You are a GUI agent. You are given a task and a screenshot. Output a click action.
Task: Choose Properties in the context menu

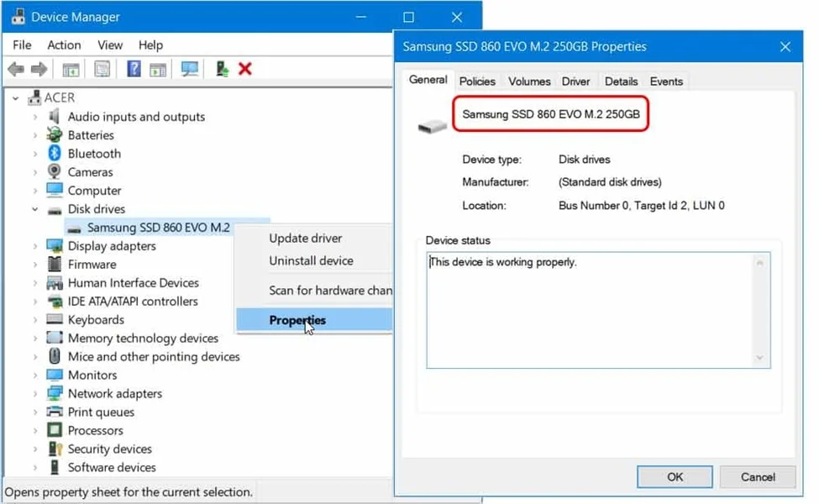314,320
